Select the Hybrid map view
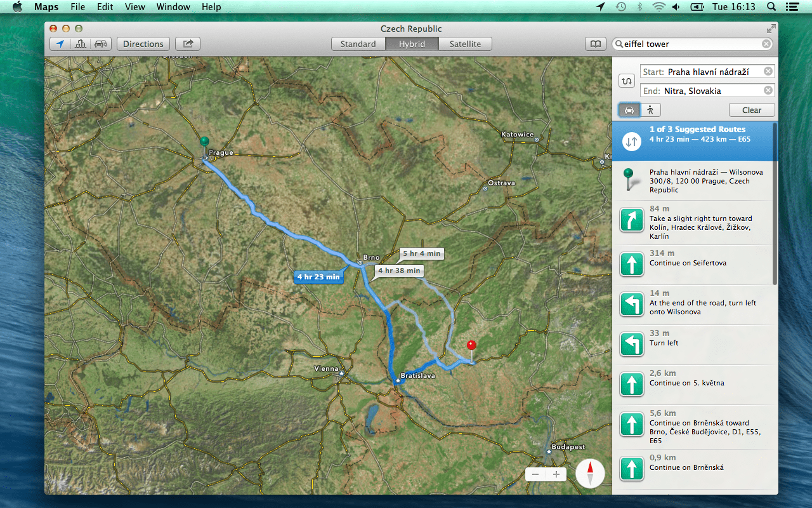 (412, 44)
